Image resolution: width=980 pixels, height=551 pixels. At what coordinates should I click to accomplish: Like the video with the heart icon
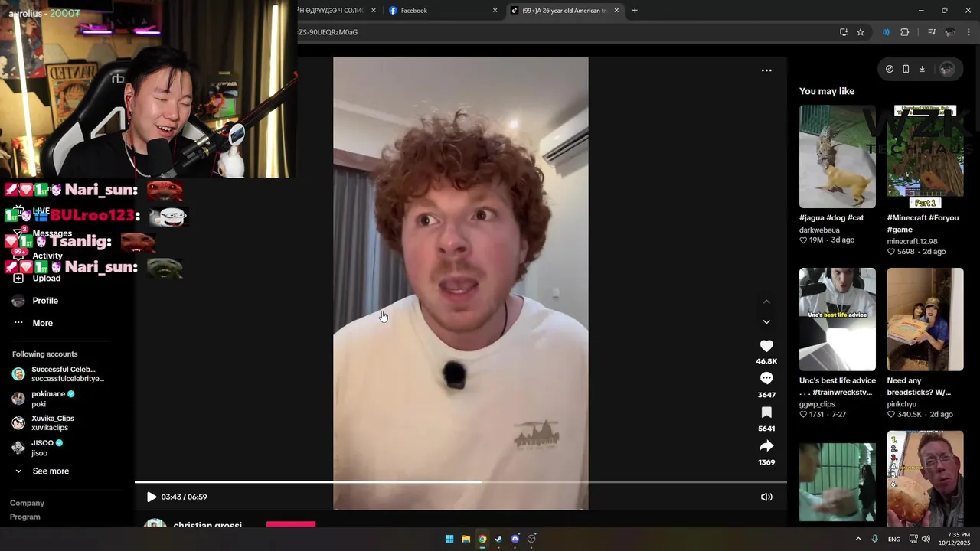pos(766,346)
